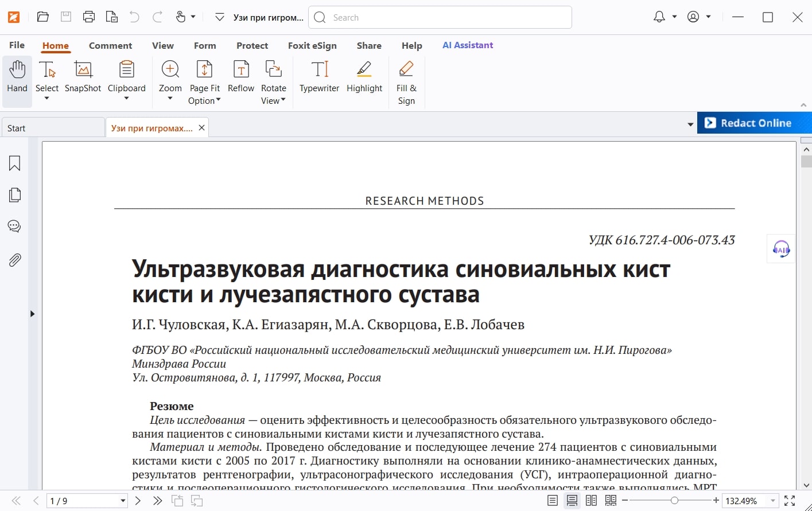Save the document with the disk icon
This screenshot has width=812, height=511.
[x=66, y=17]
